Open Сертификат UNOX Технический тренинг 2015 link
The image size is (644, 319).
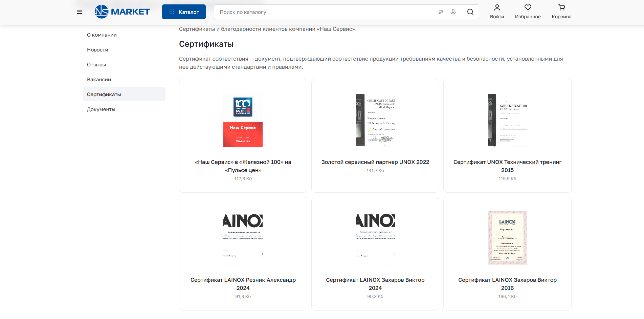point(508,166)
